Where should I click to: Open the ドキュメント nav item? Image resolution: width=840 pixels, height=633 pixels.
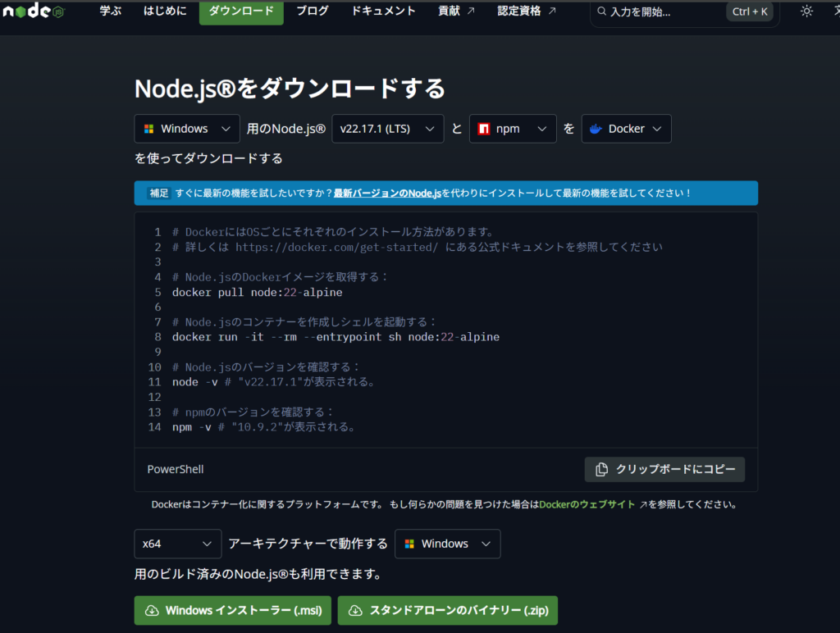[384, 11]
